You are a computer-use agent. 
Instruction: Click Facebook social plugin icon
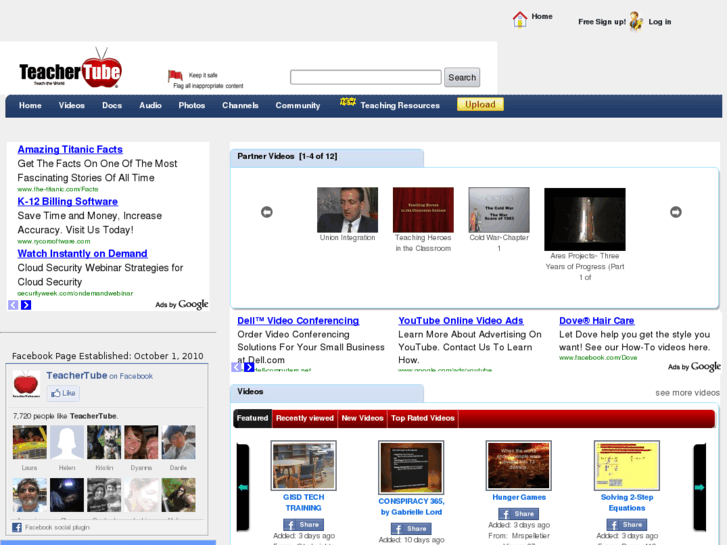coord(17,527)
